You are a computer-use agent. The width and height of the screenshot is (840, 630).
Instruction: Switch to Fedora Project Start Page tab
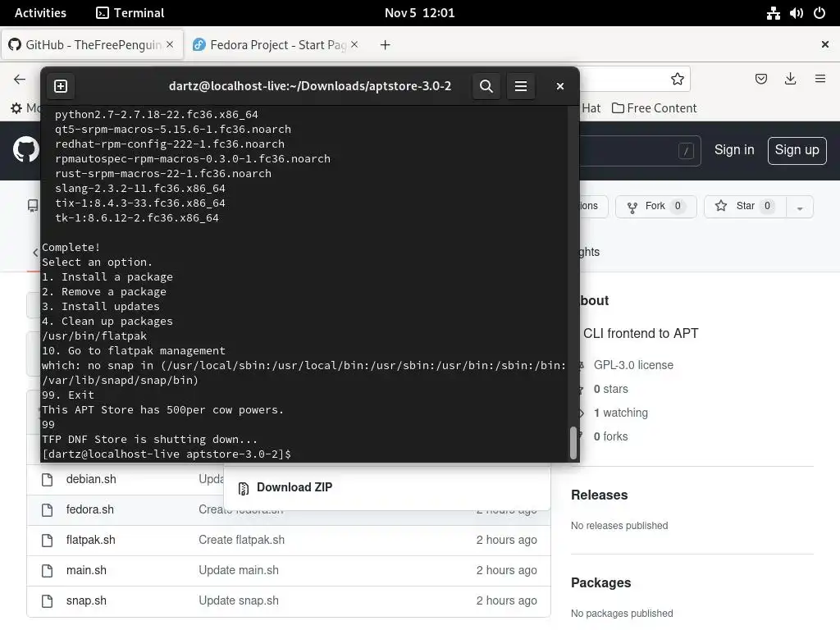point(275,45)
